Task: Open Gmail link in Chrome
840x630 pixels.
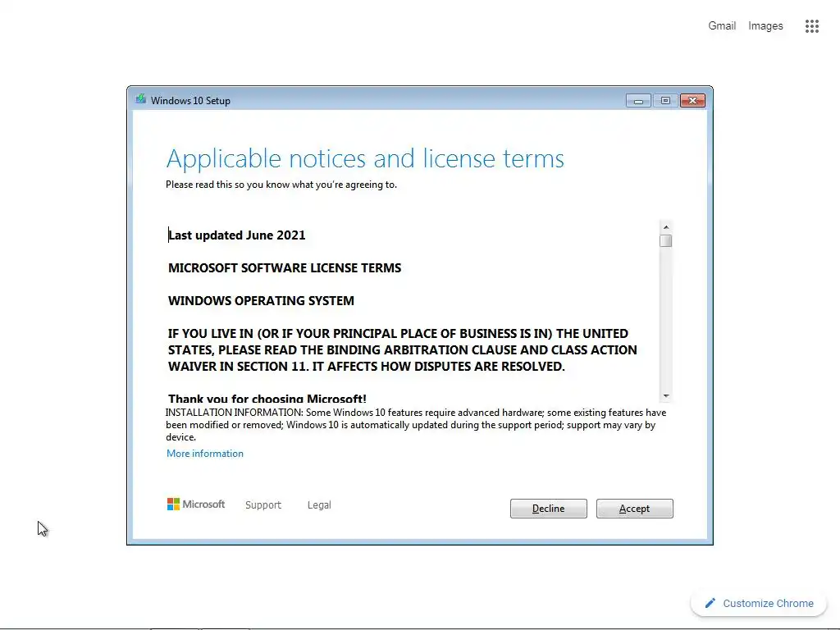Action: tap(722, 25)
